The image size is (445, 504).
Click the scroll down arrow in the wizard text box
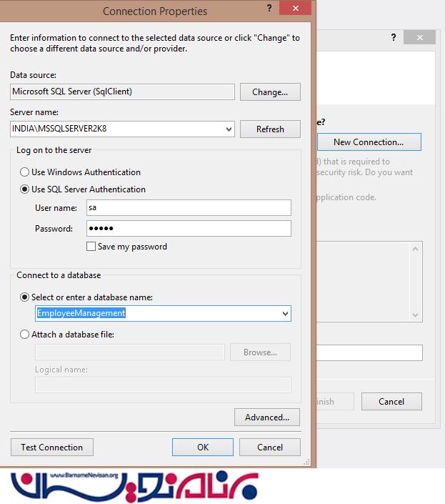pyautogui.click(x=416, y=315)
